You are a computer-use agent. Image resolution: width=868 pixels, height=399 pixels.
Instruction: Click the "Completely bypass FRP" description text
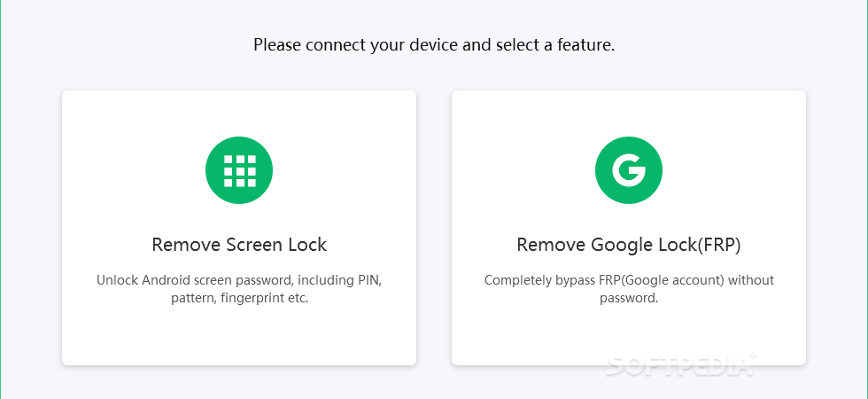tap(629, 289)
